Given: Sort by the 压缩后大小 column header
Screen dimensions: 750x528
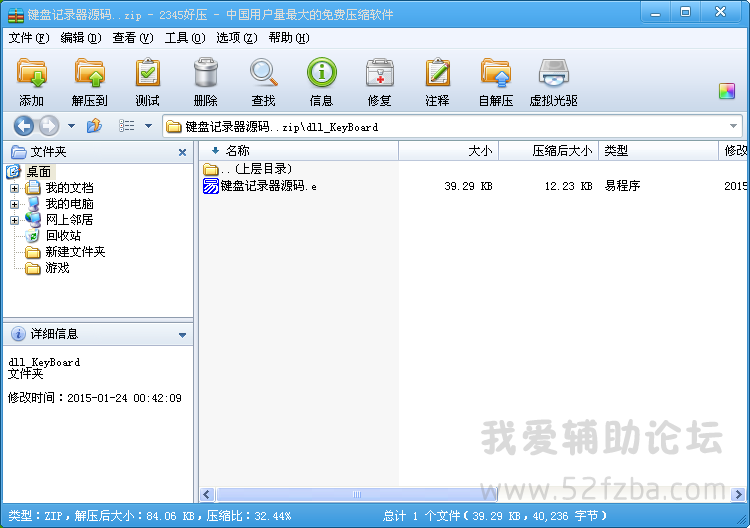Looking at the screenshot, I should coord(549,151).
